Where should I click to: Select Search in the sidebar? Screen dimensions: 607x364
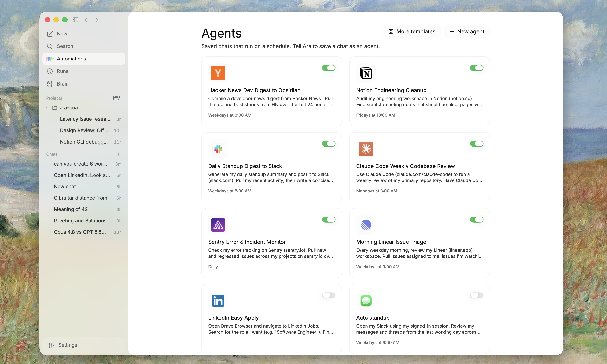84,46
